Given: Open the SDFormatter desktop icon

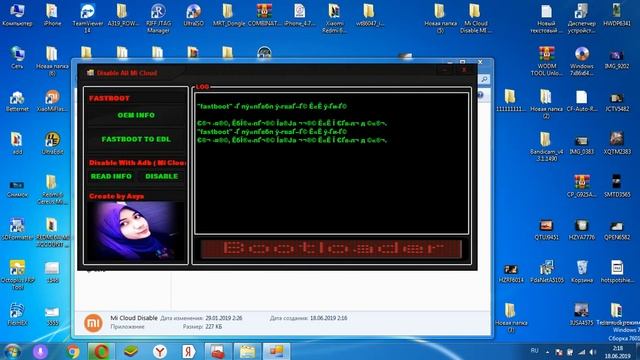Looking at the screenshot, I should (17, 229).
